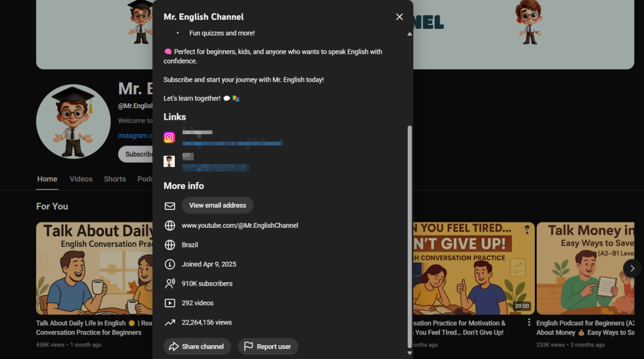Open the Shorts tab
The width and height of the screenshot is (644, 359).
(x=114, y=179)
